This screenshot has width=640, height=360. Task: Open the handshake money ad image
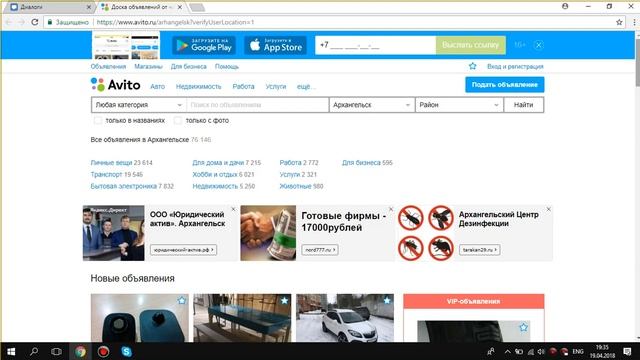(x=268, y=233)
